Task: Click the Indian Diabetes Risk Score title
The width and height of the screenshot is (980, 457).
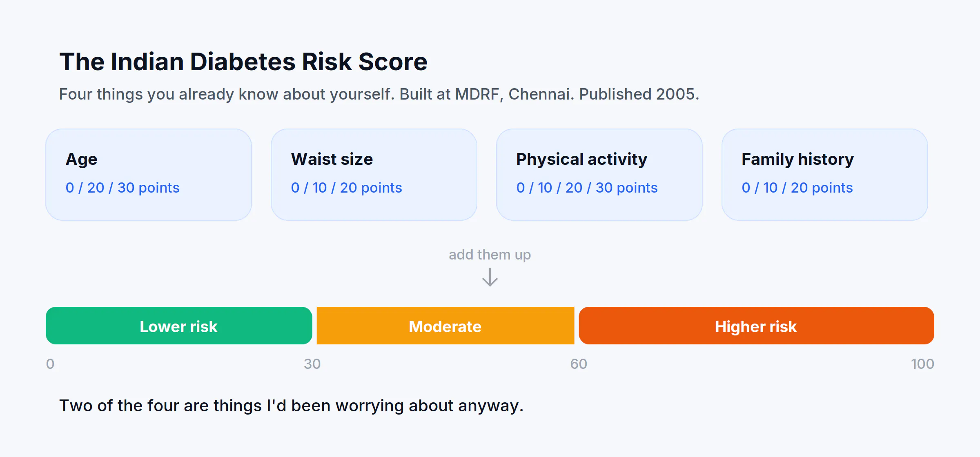Action: click(243, 62)
